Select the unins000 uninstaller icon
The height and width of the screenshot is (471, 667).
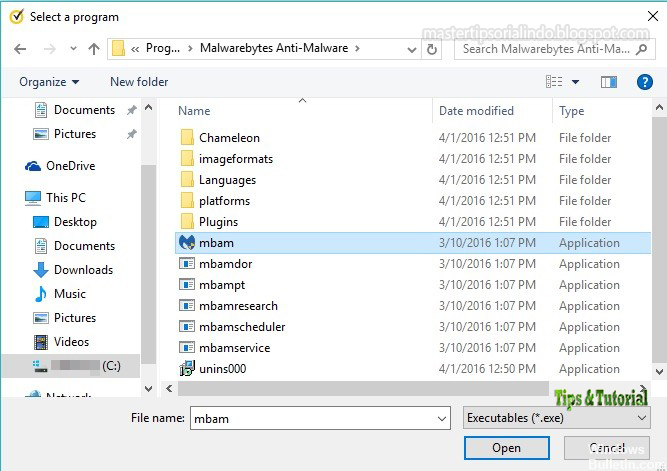(x=187, y=368)
